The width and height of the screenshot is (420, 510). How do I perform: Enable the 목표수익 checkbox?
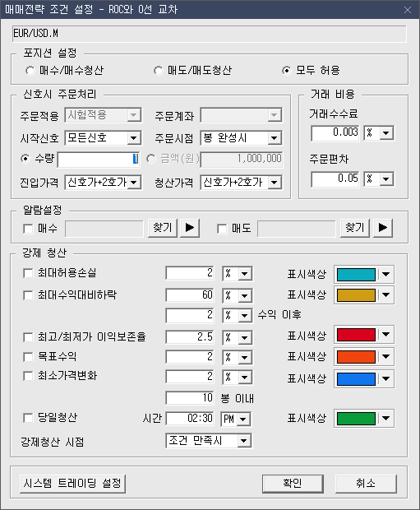click(28, 357)
